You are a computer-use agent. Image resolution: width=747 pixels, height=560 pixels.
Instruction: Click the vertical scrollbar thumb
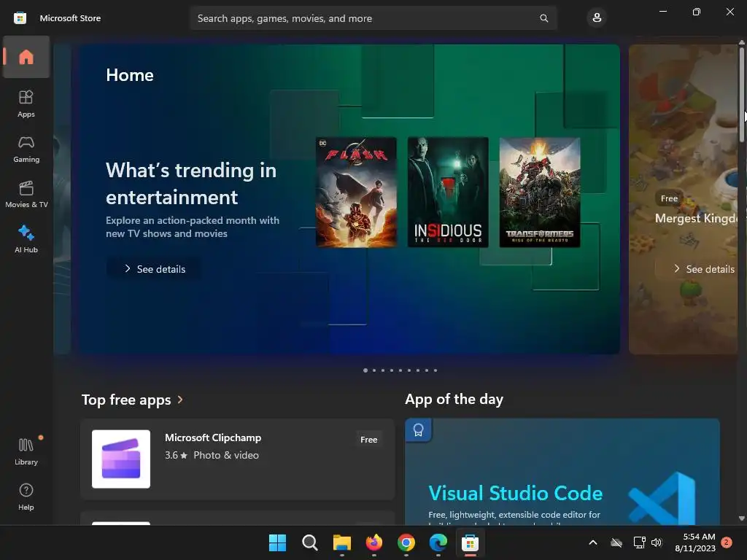(x=742, y=94)
